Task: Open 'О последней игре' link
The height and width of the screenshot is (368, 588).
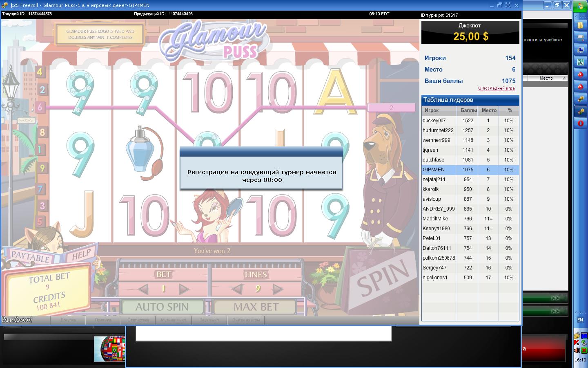Action: coord(496,88)
